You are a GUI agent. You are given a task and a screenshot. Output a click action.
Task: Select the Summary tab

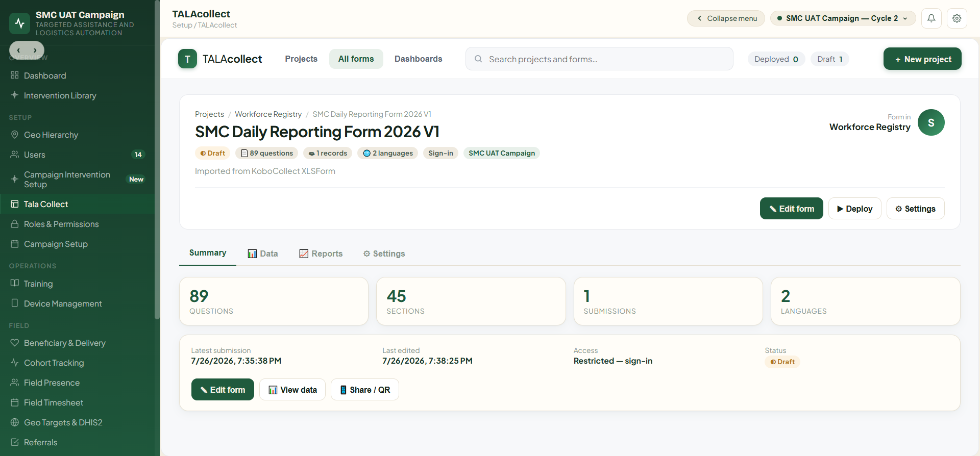[208, 253]
